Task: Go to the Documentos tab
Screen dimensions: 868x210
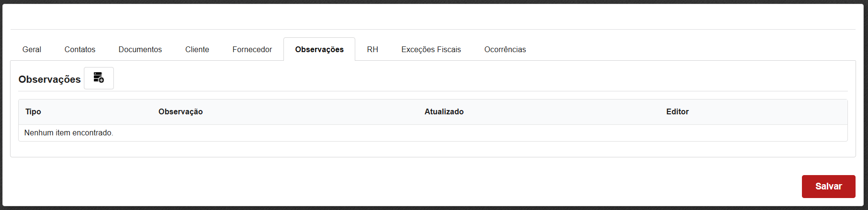Action: 140,49
